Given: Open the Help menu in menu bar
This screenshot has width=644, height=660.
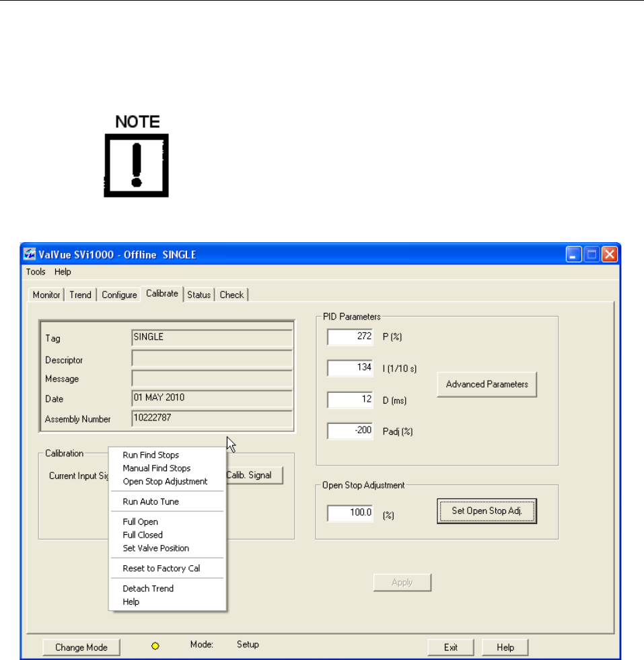Looking at the screenshot, I should [x=63, y=272].
